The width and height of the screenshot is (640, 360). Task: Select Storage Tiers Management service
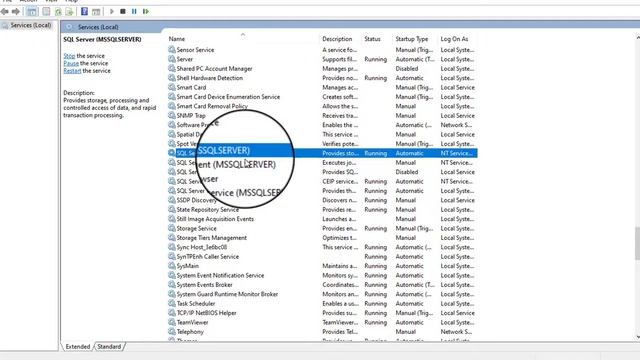[322, 238]
